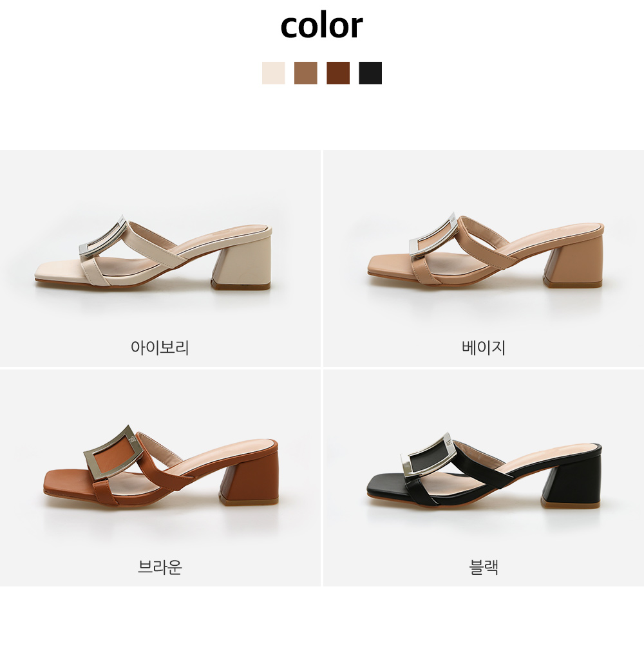View the black sandal product image

tap(484, 470)
